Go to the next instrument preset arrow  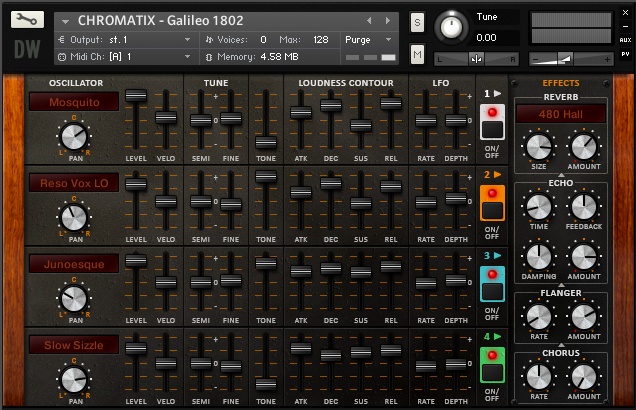[387, 21]
